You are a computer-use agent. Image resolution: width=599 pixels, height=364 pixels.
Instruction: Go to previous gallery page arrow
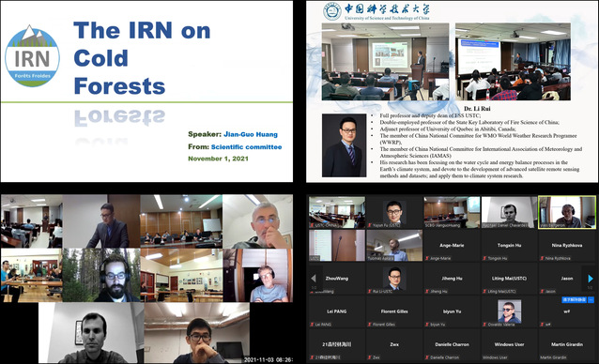tap(314, 278)
